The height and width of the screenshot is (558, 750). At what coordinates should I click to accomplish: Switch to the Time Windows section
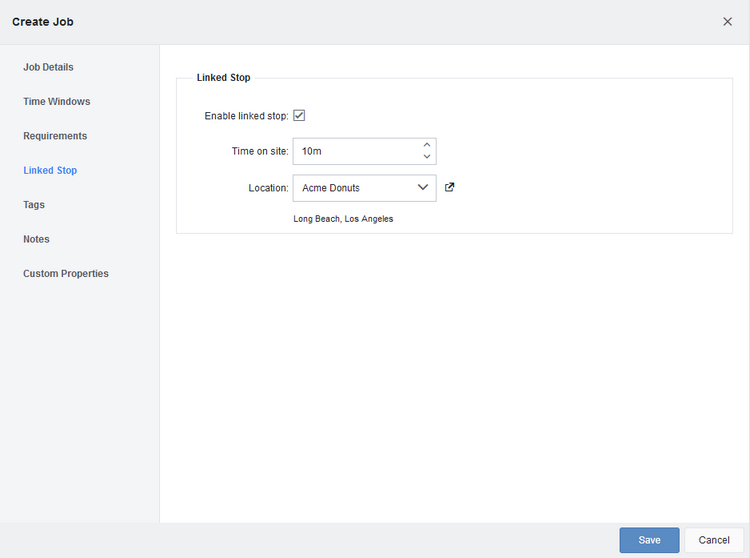click(x=56, y=101)
